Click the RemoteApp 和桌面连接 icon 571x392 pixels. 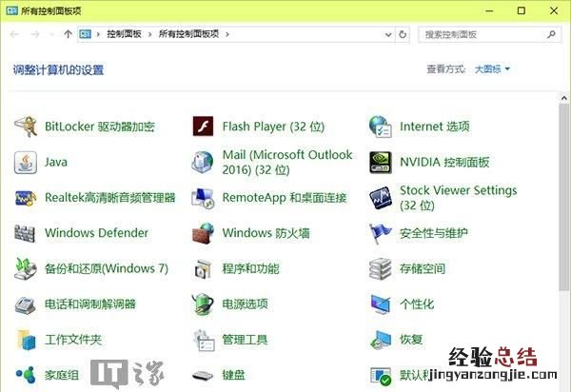[x=203, y=198]
